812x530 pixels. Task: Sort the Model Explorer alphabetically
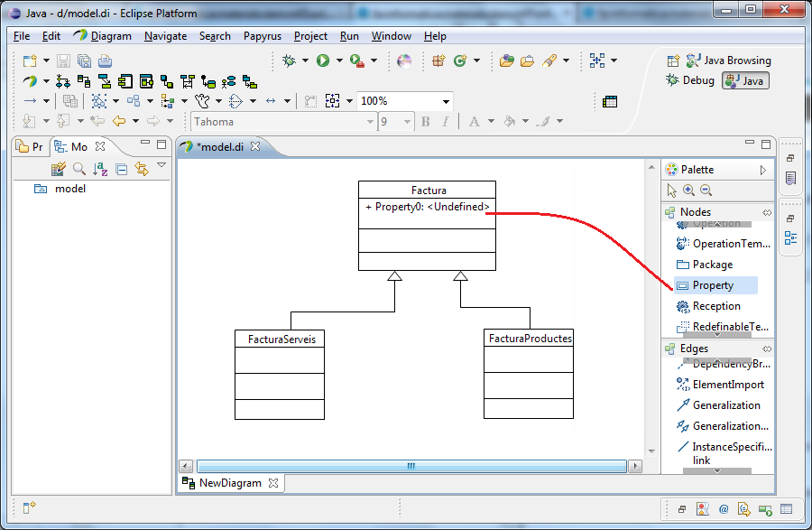point(100,169)
